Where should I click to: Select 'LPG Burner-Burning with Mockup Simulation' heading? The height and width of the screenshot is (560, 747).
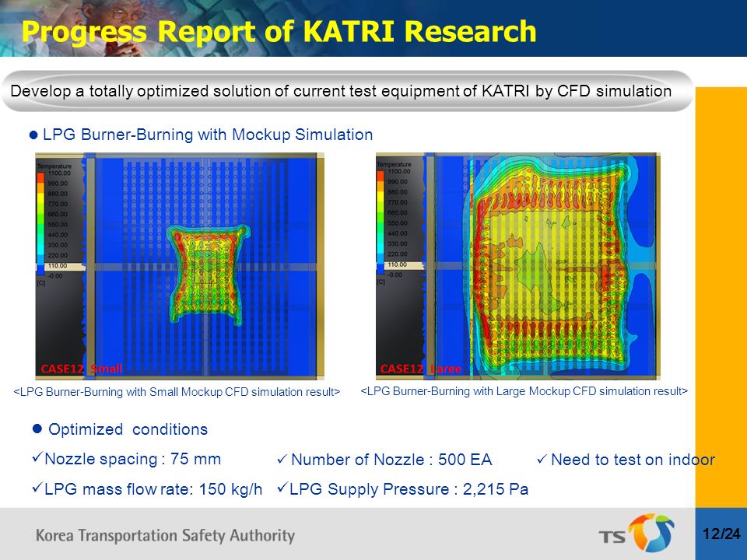208,135
